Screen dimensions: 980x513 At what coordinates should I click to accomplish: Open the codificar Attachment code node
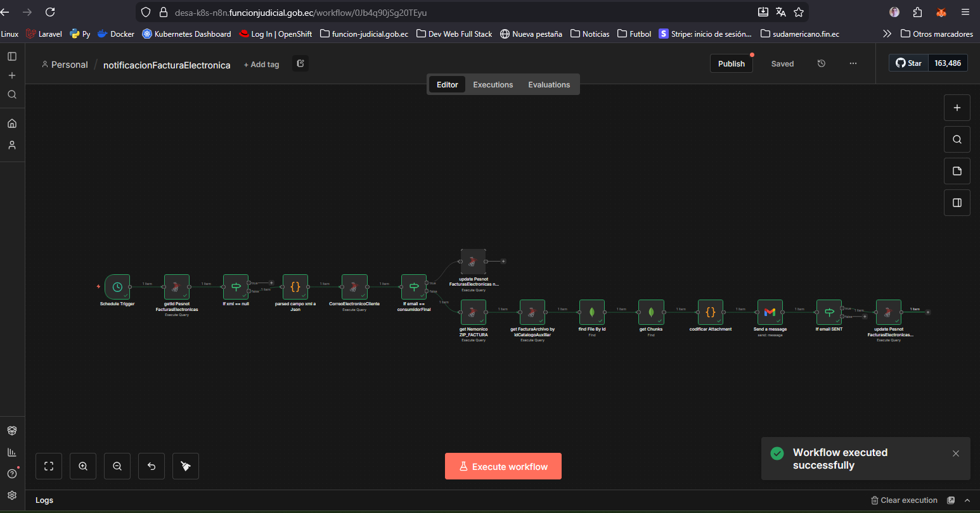710,312
